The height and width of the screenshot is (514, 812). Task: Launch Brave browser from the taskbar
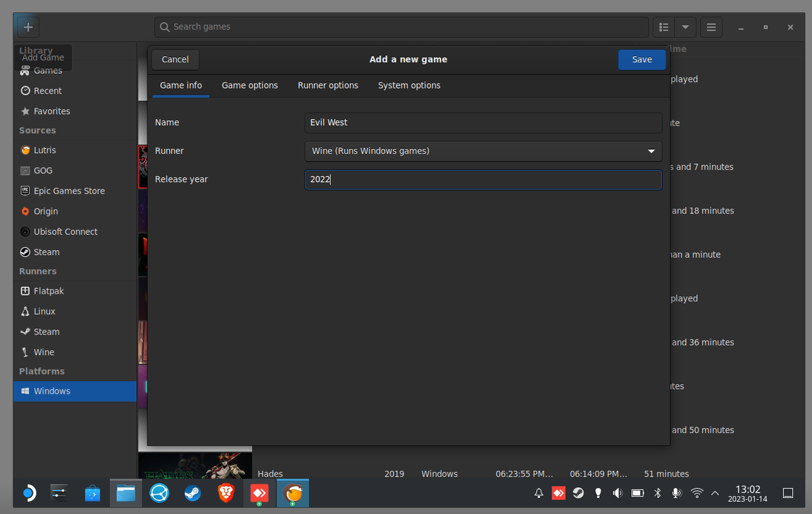226,493
